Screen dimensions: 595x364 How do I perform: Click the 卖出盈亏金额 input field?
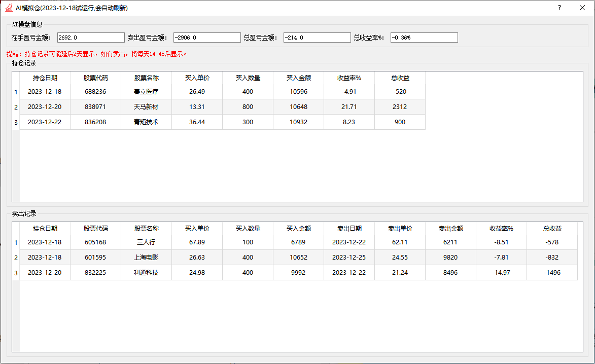[x=207, y=38]
